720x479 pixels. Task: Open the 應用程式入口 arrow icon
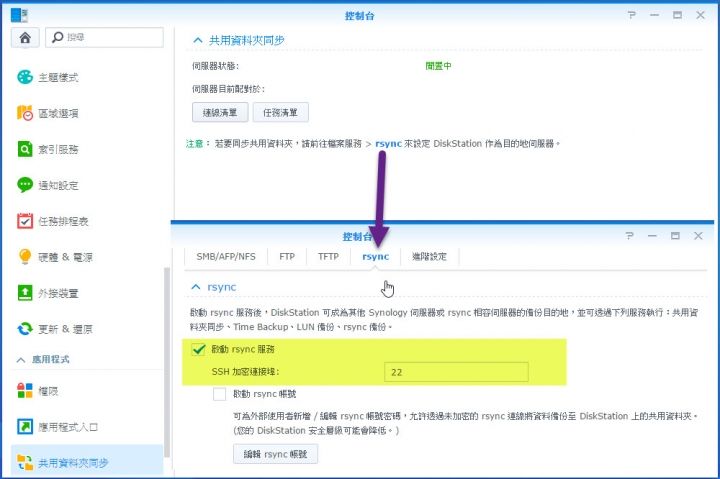tap(25, 427)
